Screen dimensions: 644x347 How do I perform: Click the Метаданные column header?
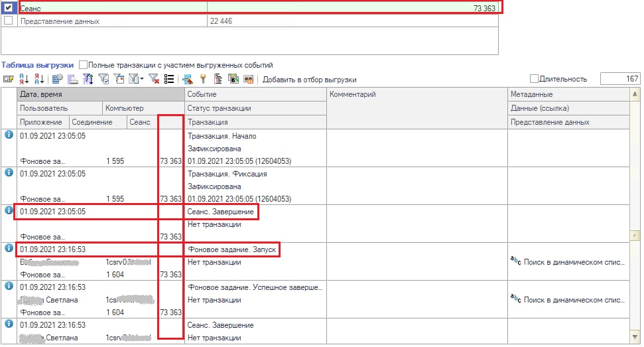569,94
